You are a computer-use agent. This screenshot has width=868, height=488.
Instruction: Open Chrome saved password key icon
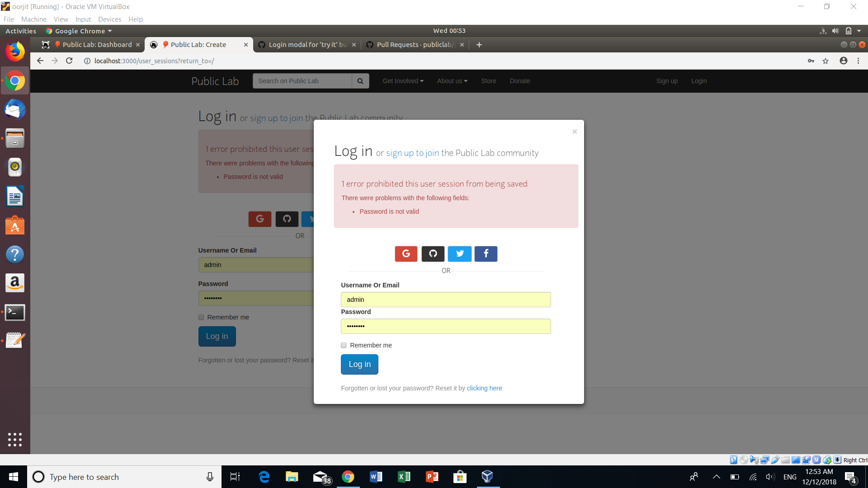[811, 61]
